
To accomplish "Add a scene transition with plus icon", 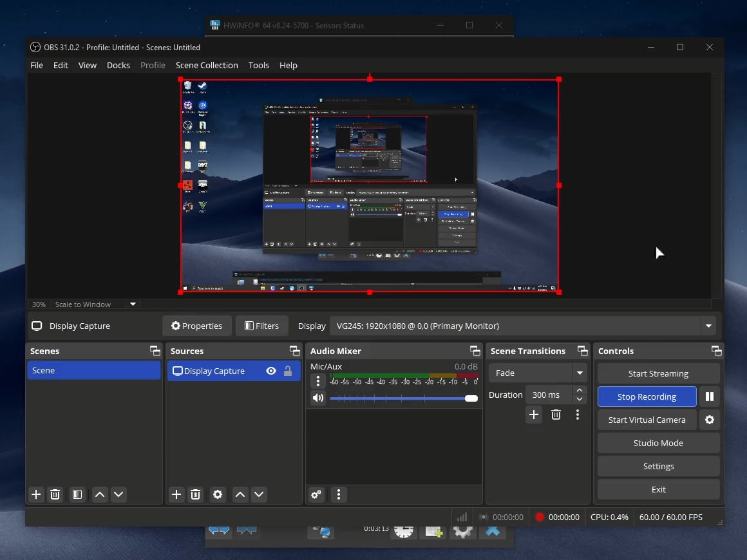I will 534,415.
